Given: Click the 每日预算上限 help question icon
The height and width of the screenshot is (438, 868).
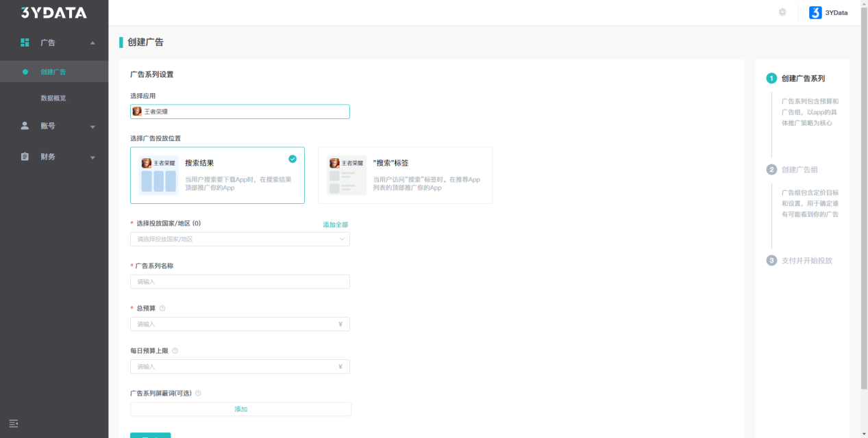Looking at the screenshot, I should click(175, 350).
